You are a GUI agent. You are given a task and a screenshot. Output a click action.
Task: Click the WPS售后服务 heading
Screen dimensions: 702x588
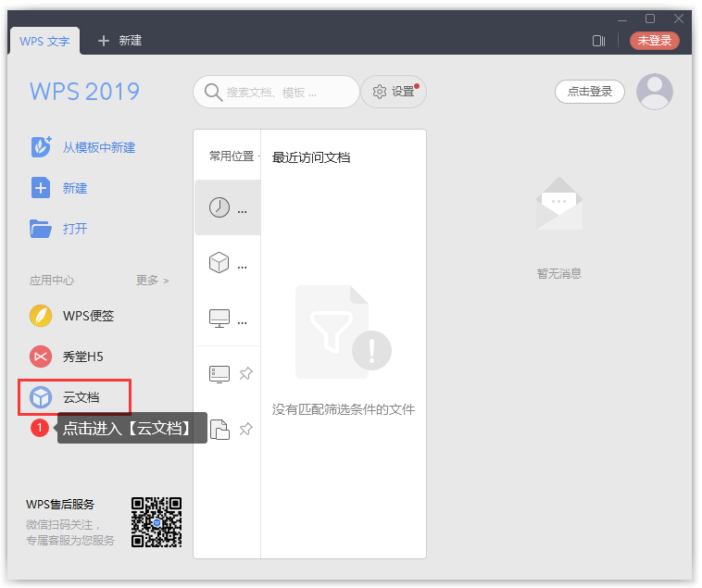pos(60,505)
